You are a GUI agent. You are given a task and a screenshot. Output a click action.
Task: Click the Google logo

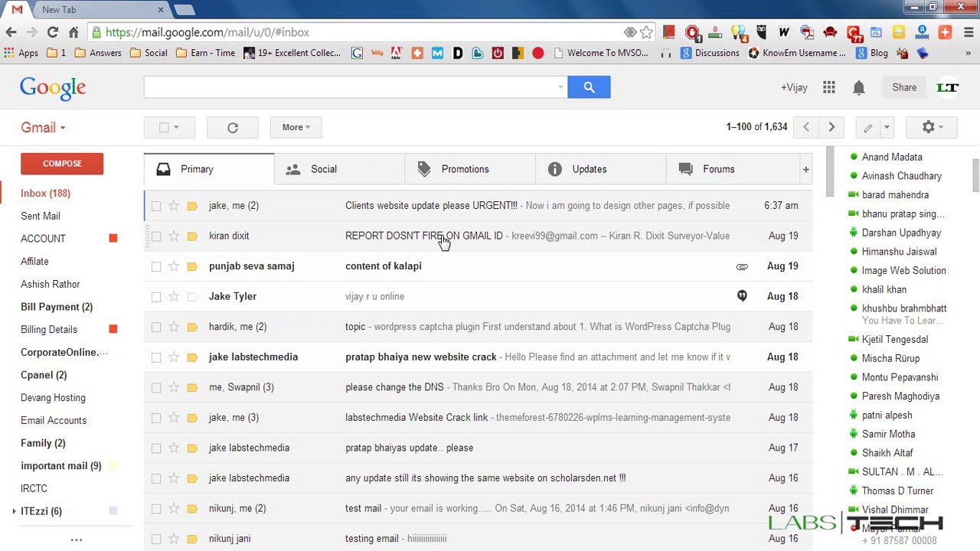tap(53, 88)
